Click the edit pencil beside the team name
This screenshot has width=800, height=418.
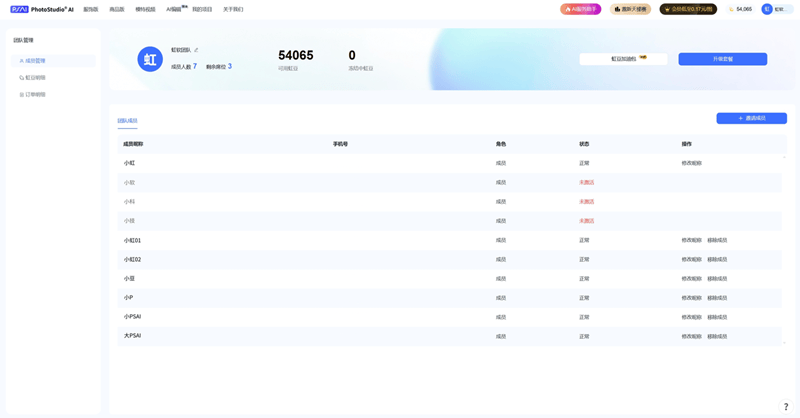click(196, 49)
